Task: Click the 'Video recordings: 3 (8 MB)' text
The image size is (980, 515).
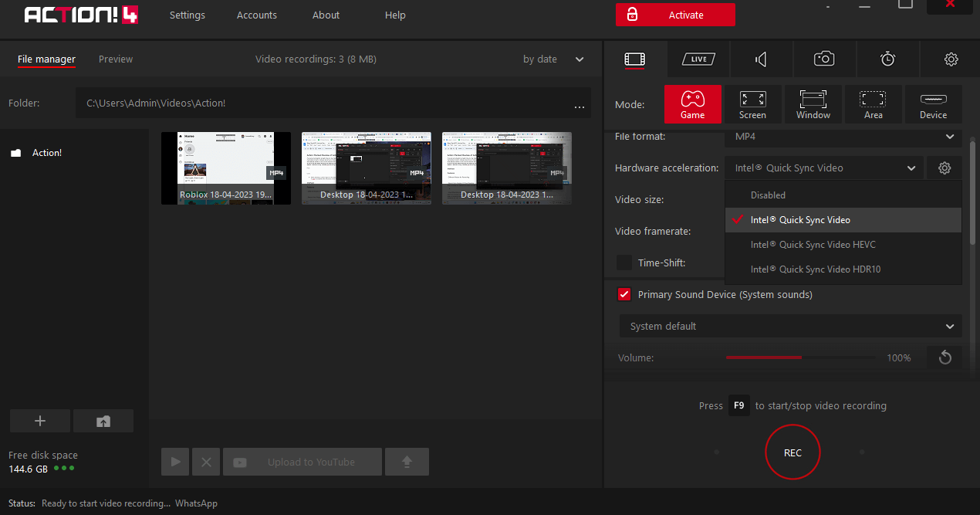Action: (316, 59)
